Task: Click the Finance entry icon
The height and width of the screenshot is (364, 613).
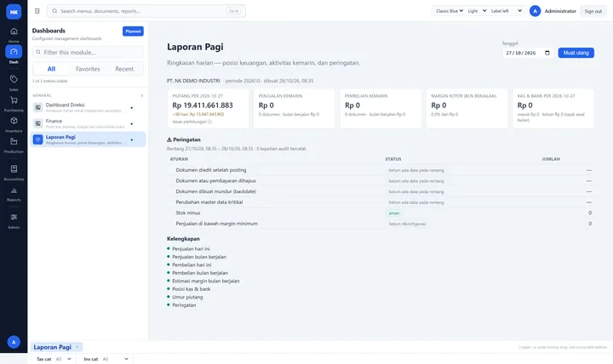Action: click(38, 123)
